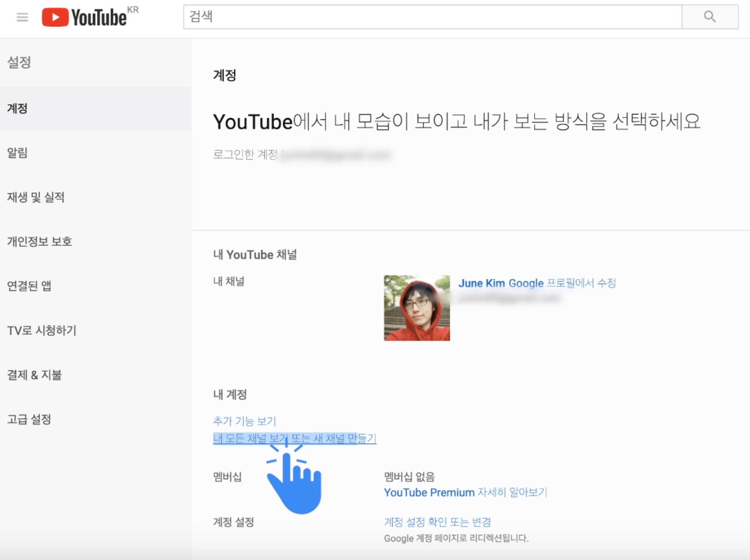
Task: Open 알림 settings section
Action: (x=18, y=153)
